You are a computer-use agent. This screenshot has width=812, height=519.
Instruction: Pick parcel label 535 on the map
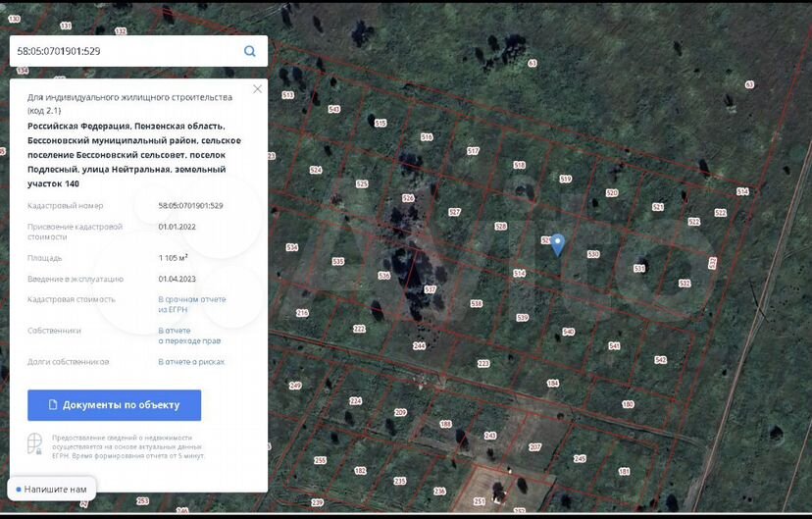coord(338,262)
